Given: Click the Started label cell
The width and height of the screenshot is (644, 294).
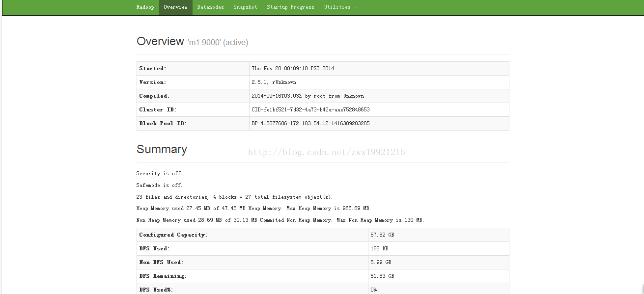Looking at the screenshot, I should point(193,68).
